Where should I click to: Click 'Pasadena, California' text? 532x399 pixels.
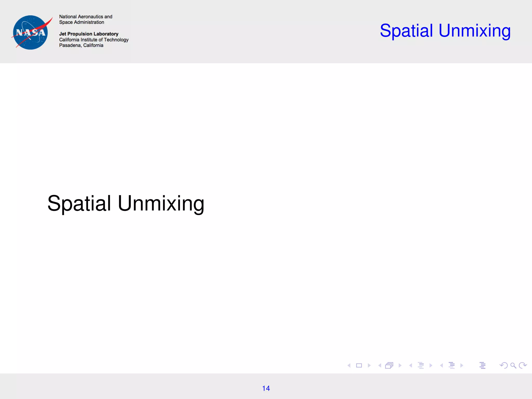[81, 45]
